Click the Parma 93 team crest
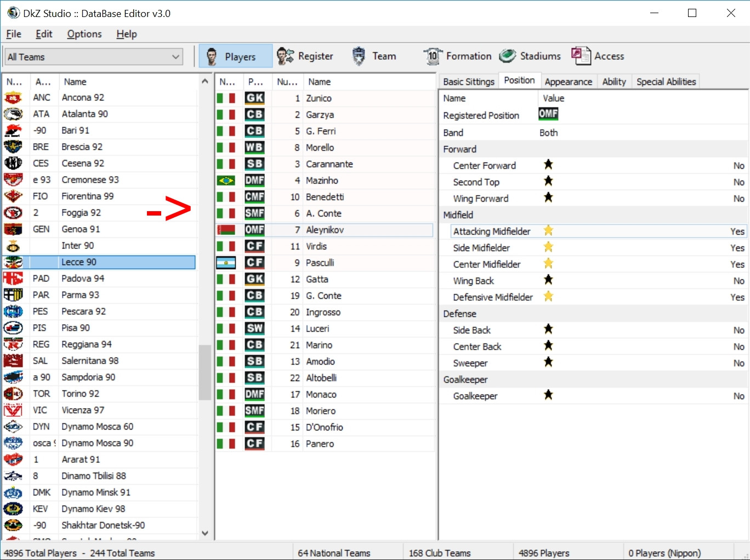This screenshot has height=560, width=750. (13, 295)
